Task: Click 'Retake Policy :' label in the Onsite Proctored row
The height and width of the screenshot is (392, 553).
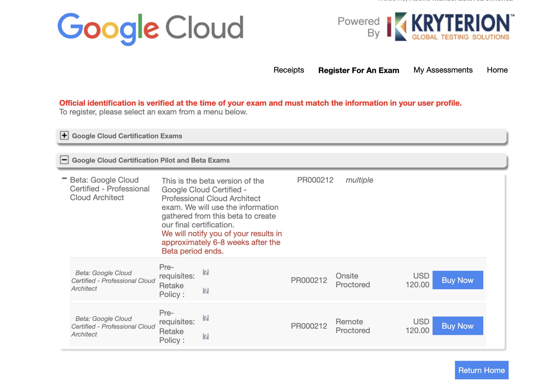Action: point(172,290)
